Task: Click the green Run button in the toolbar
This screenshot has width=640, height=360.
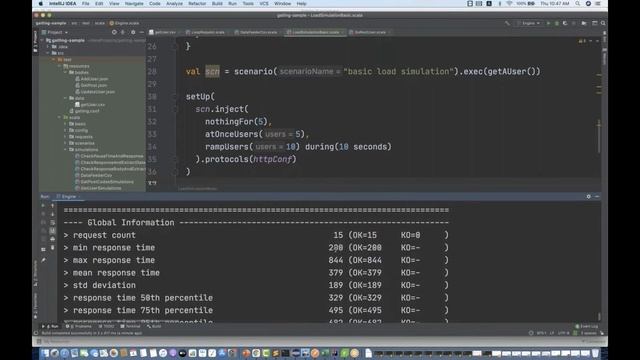Action: [x=548, y=23]
